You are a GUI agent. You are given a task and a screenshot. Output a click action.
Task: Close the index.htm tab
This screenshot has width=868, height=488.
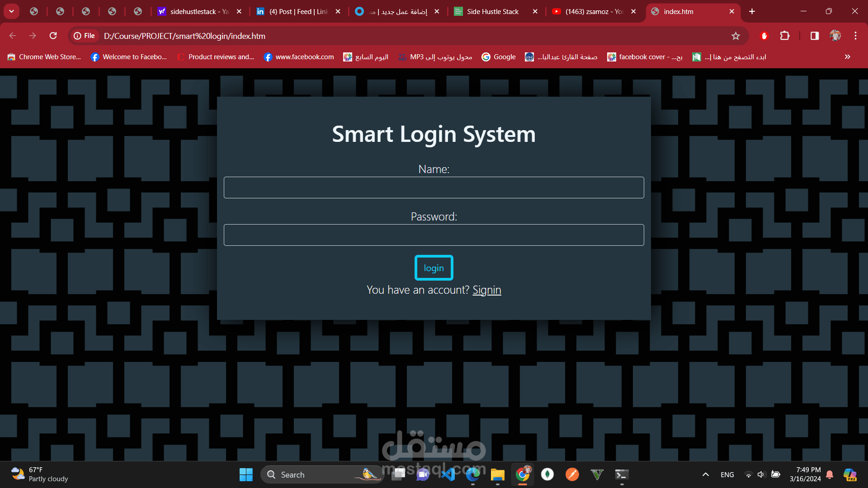point(732,11)
